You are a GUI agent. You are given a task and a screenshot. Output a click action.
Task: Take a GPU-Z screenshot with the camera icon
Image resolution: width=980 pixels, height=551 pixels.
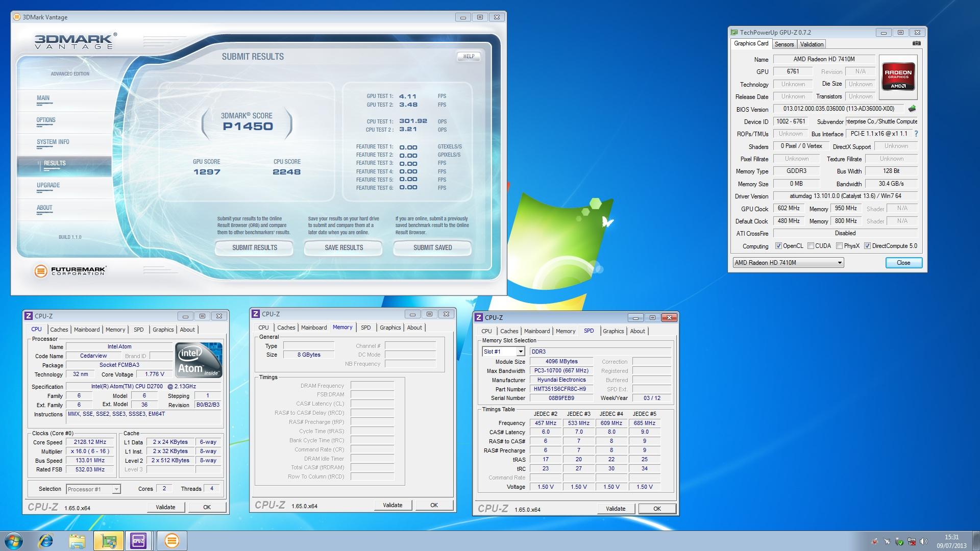[x=917, y=44]
